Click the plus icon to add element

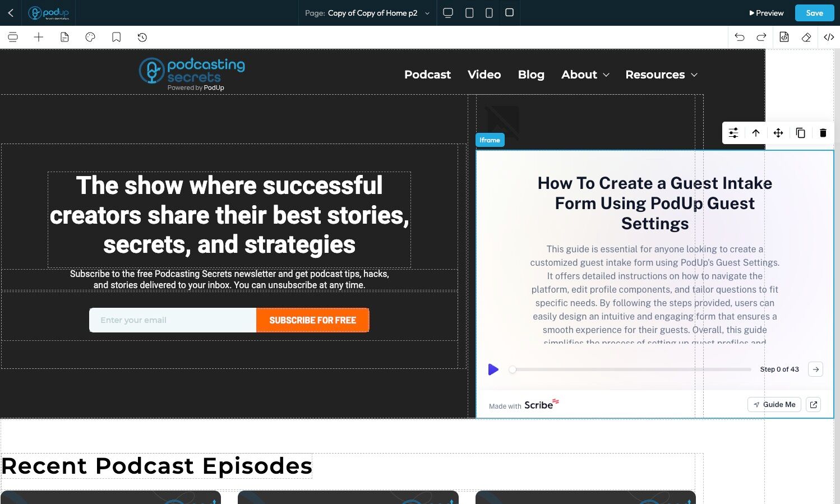(39, 37)
